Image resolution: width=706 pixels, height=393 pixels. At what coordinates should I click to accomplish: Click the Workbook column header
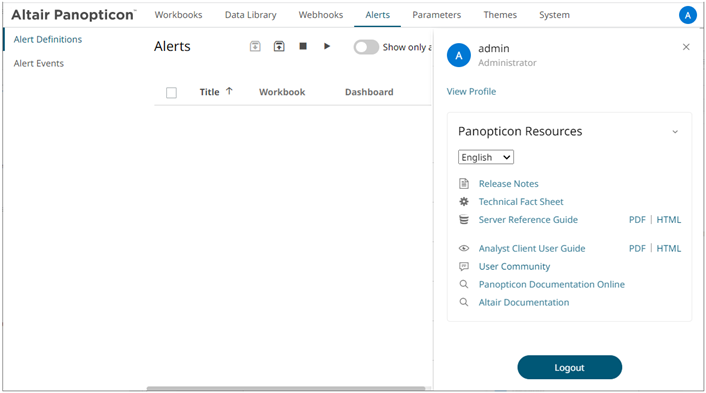pyautogui.click(x=282, y=92)
